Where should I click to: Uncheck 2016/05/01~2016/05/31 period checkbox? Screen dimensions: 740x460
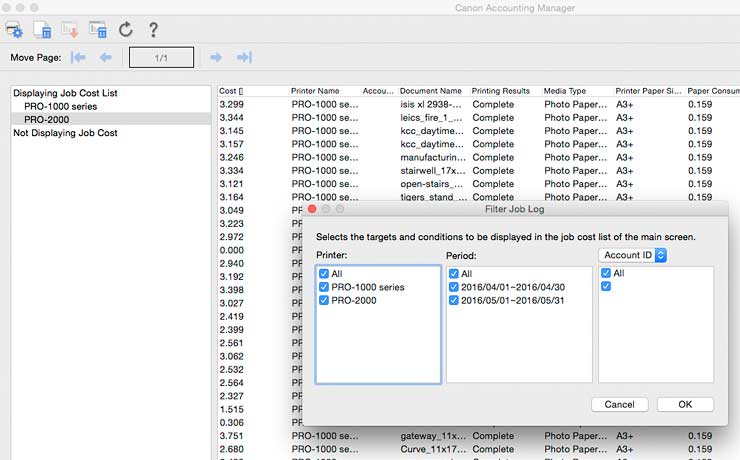(454, 300)
